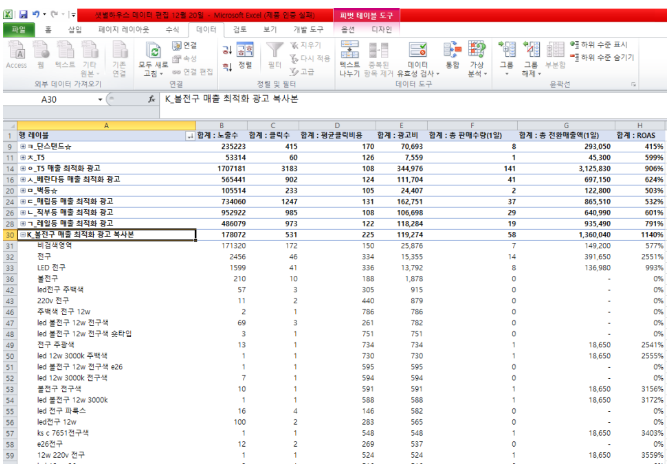Open the 행 레이블 filter dropdown
The width and height of the screenshot is (668, 472).
tap(190, 136)
